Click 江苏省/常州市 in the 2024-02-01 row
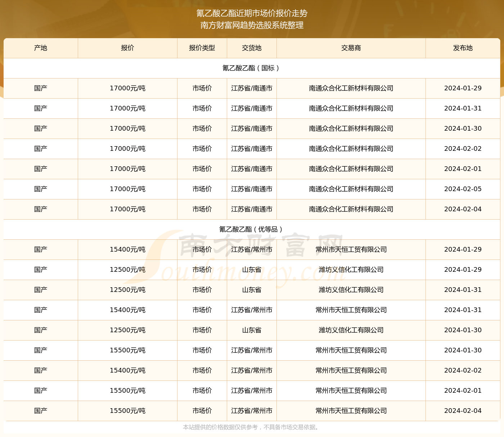The height and width of the screenshot is (437, 504). click(x=252, y=391)
